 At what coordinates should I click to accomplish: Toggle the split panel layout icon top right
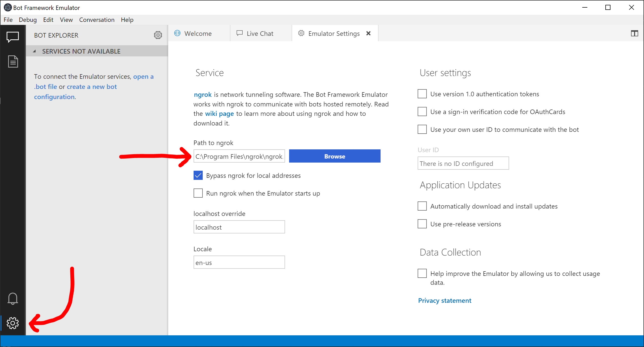634,33
